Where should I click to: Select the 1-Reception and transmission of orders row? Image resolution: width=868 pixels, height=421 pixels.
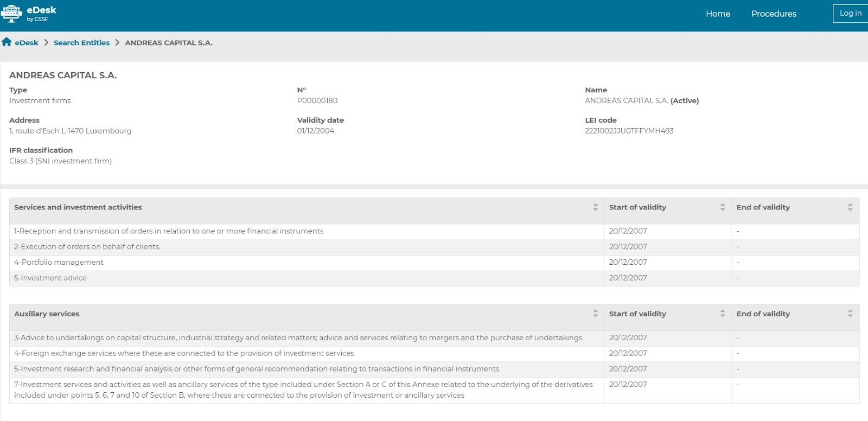[x=434, y=231]
